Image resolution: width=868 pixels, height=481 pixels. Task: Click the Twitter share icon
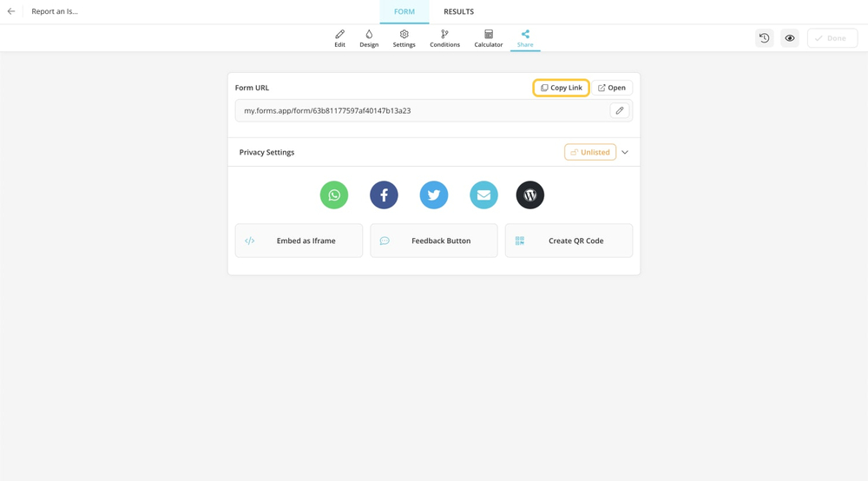point(434,195)
